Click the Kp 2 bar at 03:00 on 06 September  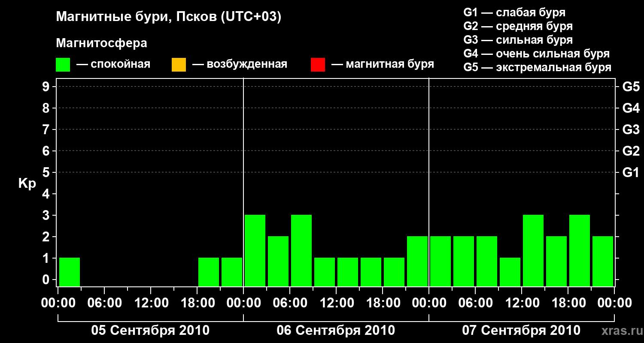click(278, 261)
